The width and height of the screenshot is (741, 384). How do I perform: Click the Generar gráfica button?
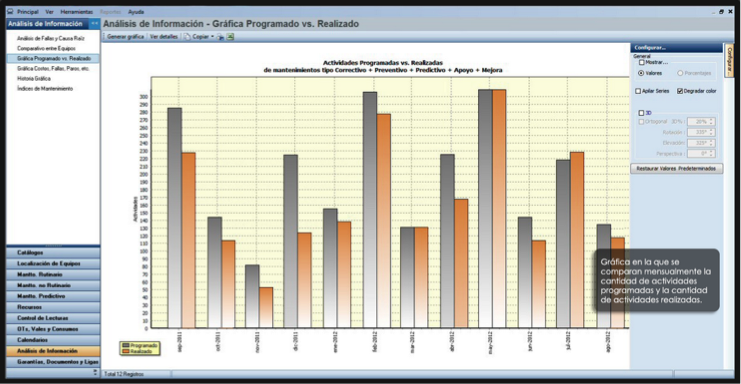125,37
